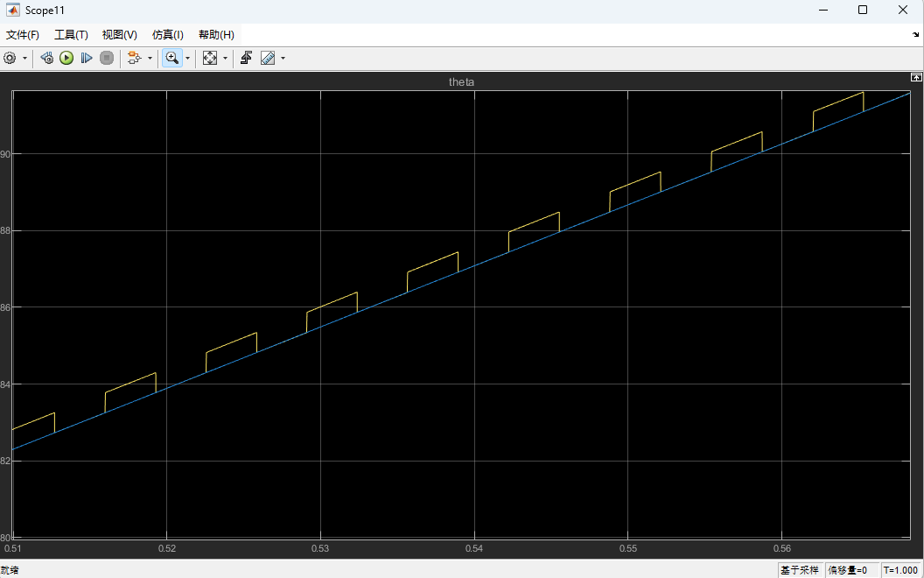
Task: Click the MATLAB icon in title bar
Action: 12,10
